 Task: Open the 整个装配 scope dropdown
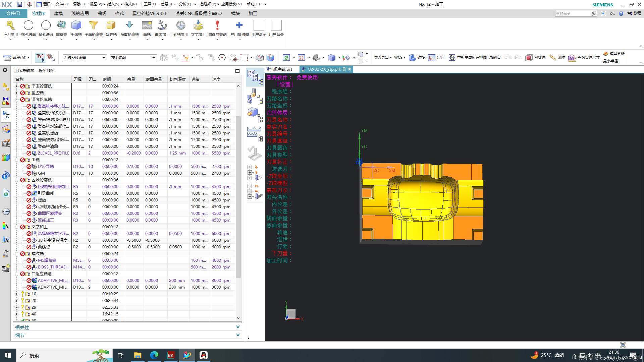click(133, 58)
